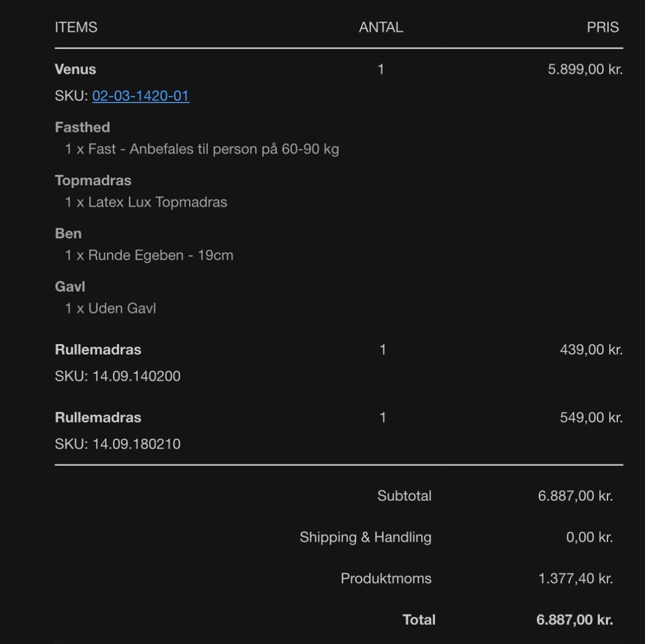Click the Fasthed option heading
The height and width of the screenshot is (644, 645).
coord(82,127)
